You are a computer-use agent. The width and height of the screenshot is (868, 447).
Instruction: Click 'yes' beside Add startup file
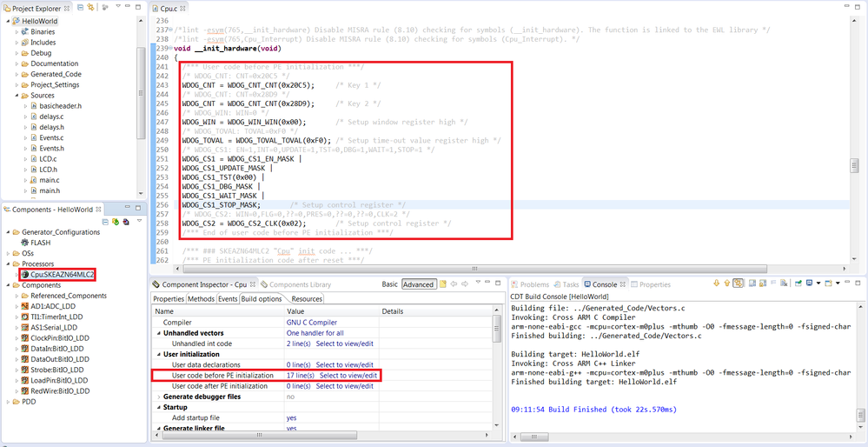[x=291, y=417]
